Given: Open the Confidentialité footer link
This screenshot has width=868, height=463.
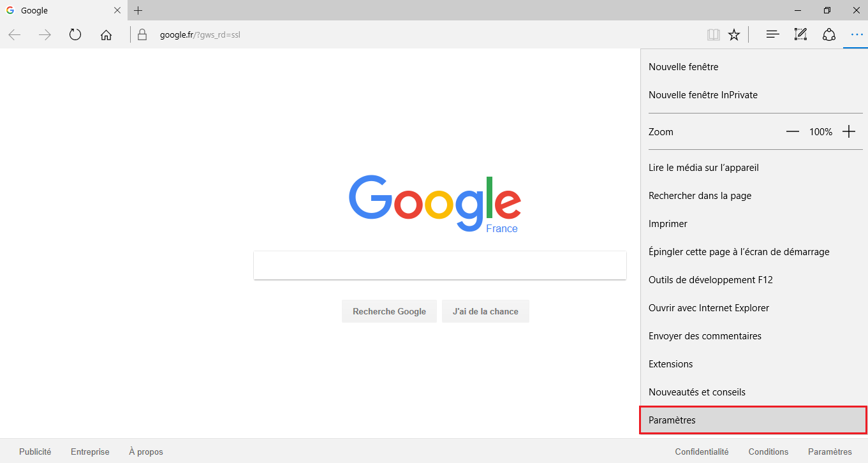Looking at the screenshot, I should click(x=702, y=452).
